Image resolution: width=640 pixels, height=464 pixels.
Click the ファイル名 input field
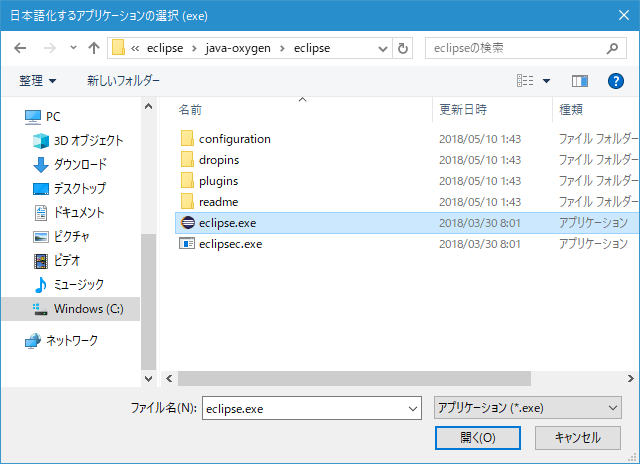point(312,408)
